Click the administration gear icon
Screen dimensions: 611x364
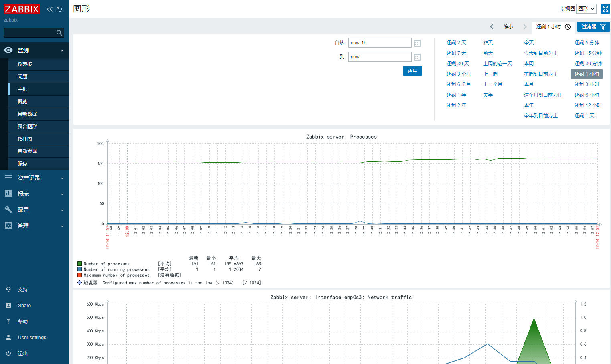tap(8, 225)
